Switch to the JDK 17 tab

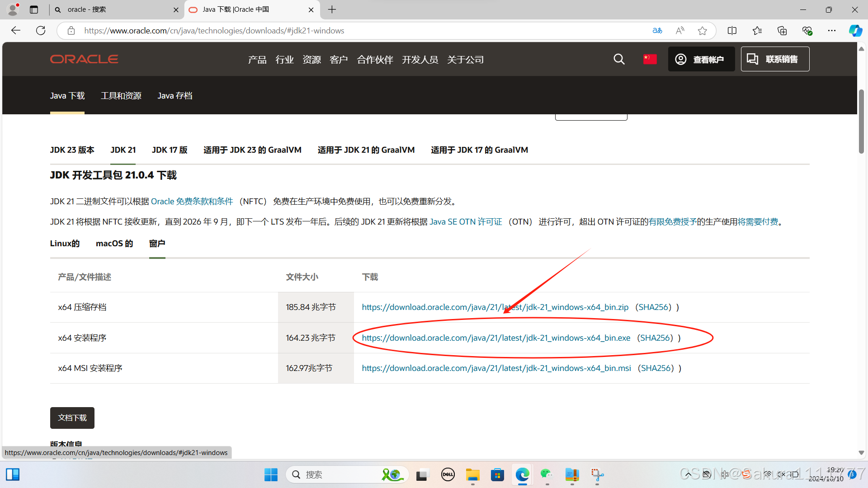click(170, 150)
